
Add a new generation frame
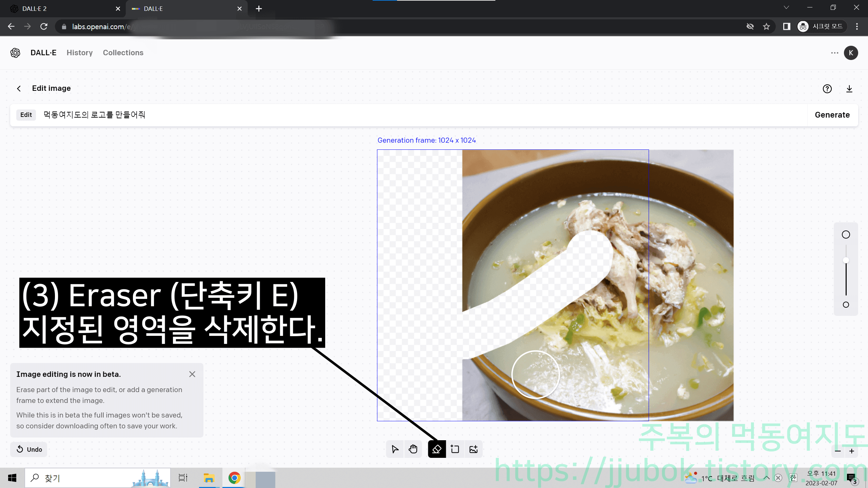click(455, 449)
